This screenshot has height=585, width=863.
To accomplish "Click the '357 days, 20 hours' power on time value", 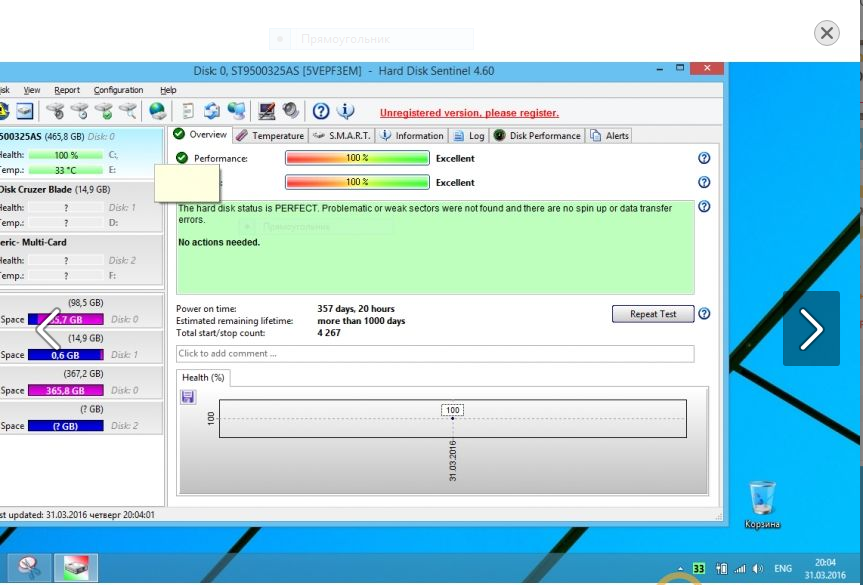I will (x=356, y=309).
